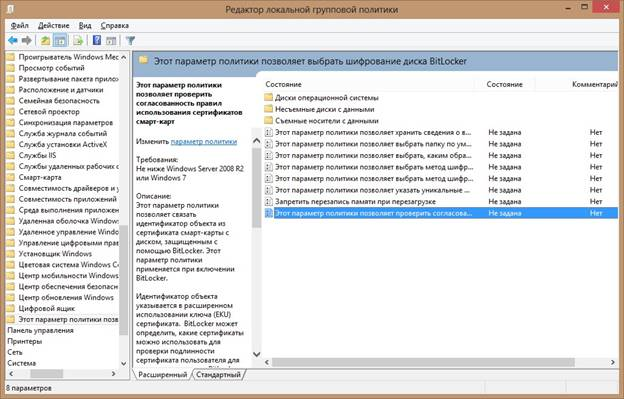Click the folder icon in the BitLocker header
This screenshot has width=624, height=399.
click(x=144, y=60)
